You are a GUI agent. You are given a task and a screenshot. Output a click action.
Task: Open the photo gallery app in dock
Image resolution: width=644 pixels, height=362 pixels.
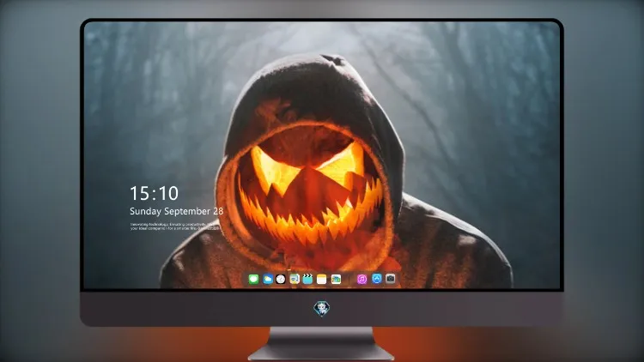point(336,279)
